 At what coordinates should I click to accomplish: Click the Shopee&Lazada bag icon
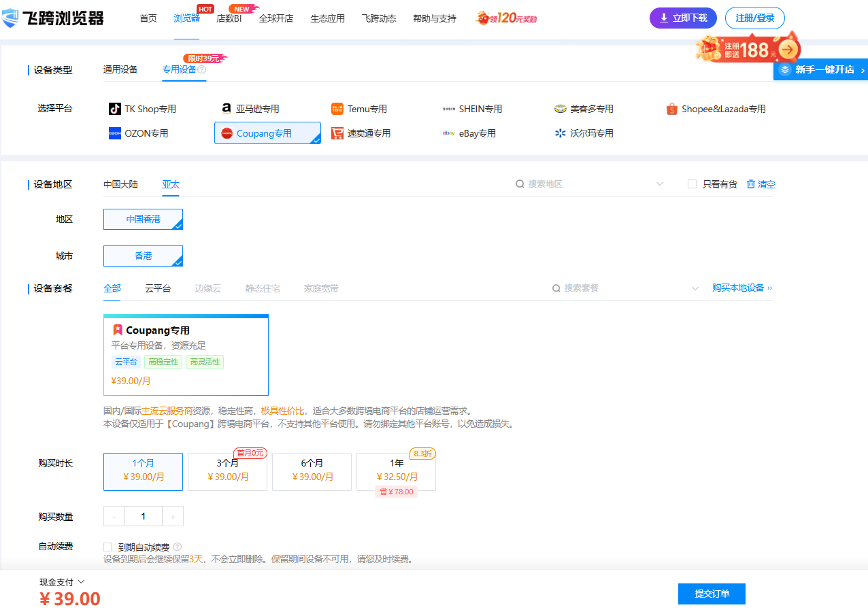[x=672, y=109]
